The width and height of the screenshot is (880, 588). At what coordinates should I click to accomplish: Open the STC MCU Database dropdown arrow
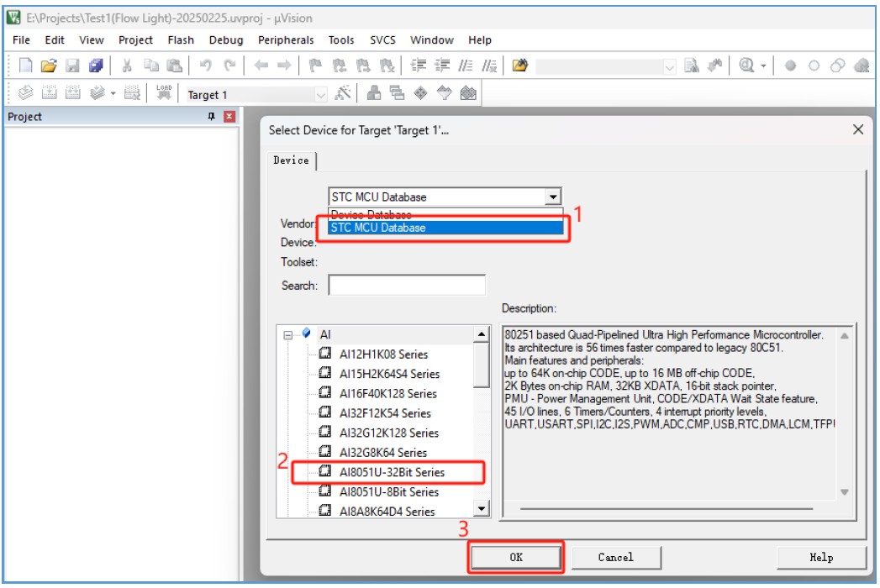point(553,197)
